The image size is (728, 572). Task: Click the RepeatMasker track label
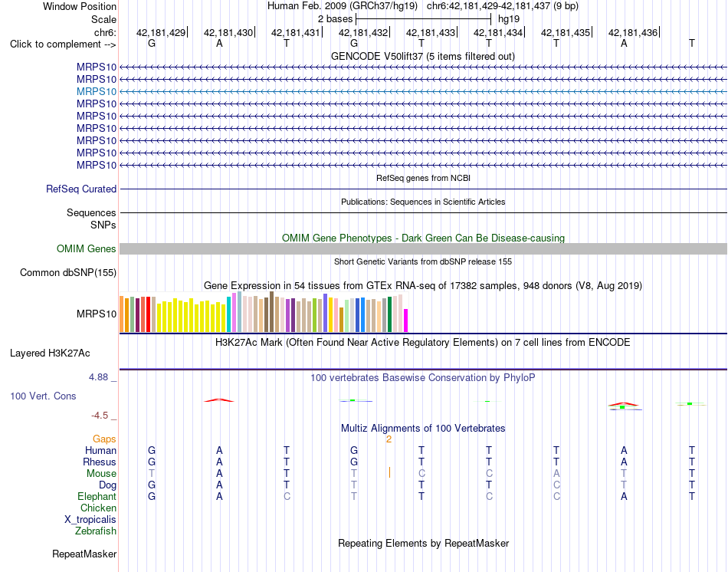(84, 554)
